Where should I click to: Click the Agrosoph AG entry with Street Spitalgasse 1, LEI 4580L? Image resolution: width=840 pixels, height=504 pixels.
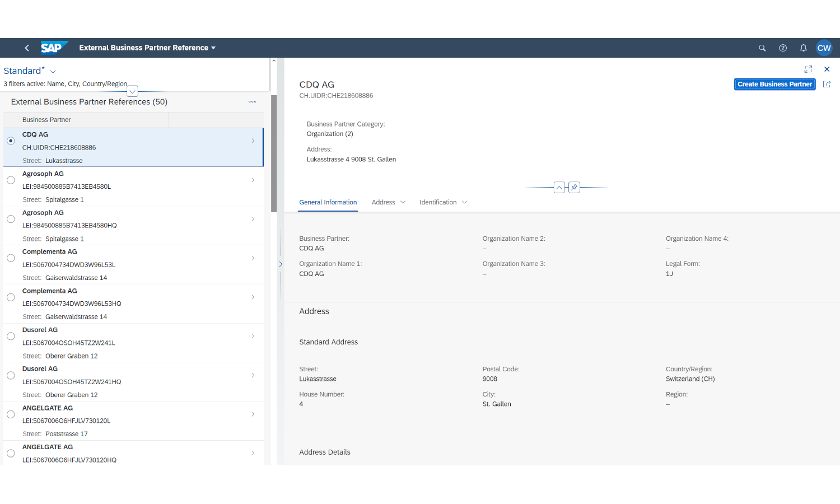[x=133, y=186]
